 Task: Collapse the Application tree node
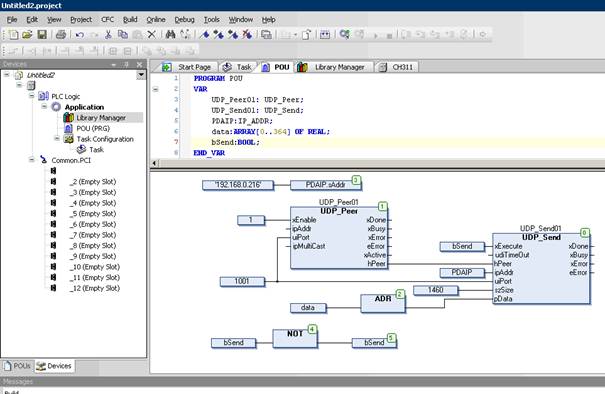(44, 107)
